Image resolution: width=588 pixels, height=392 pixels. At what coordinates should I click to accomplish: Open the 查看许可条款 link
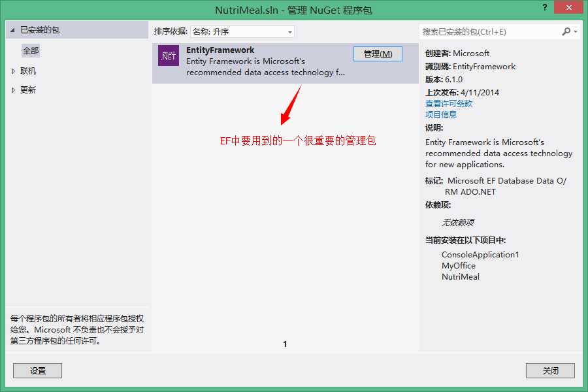[449, 103]
